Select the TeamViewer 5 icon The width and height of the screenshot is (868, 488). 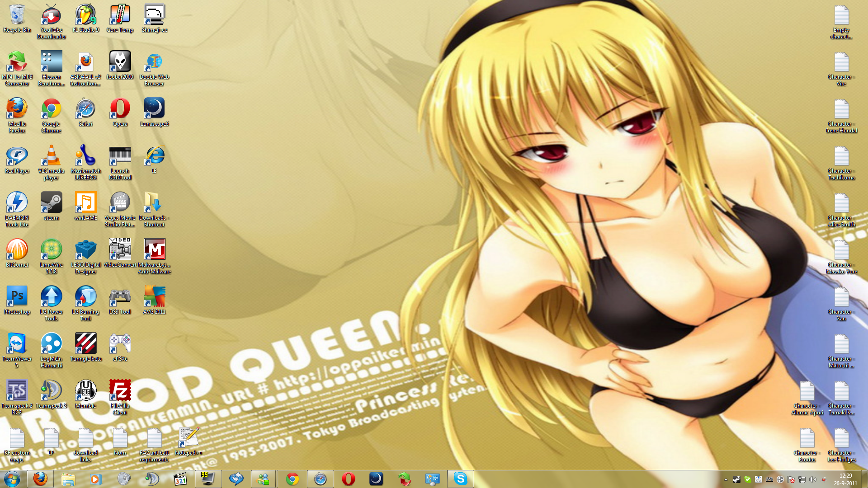click(17, 351)
